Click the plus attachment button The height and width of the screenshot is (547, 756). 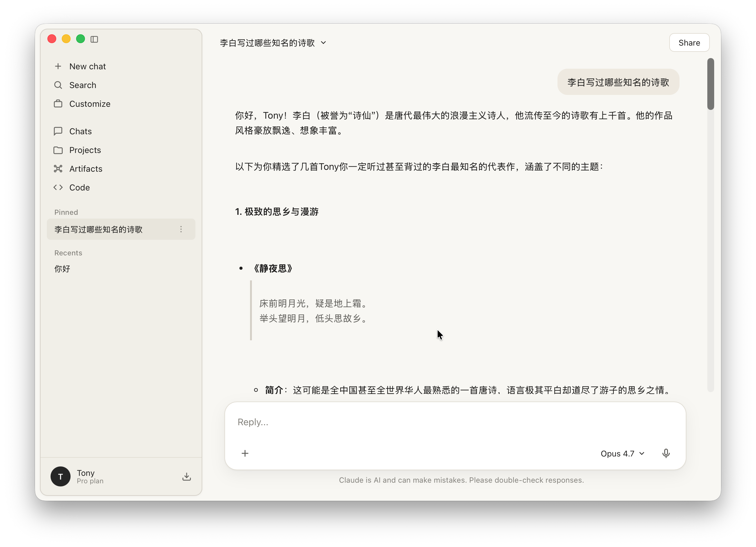[245, 454]
